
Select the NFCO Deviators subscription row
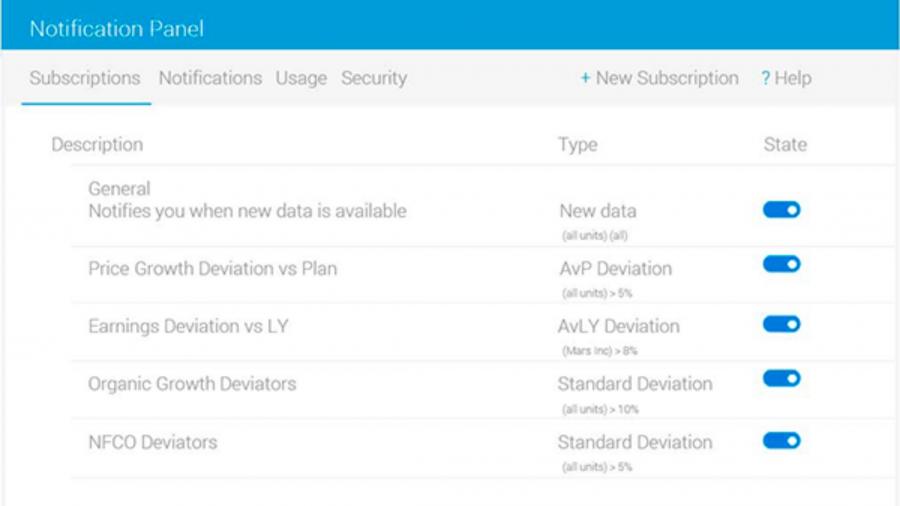coord(482,449)
